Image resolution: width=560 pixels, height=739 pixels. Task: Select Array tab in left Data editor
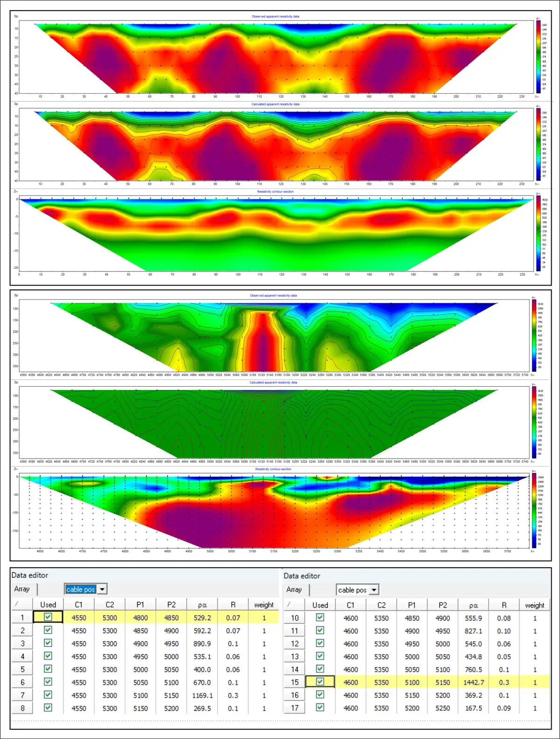tap(22, 589)
